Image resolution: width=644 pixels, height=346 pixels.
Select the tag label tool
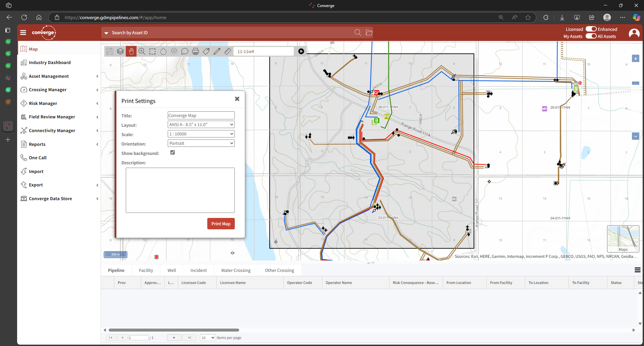206,51
